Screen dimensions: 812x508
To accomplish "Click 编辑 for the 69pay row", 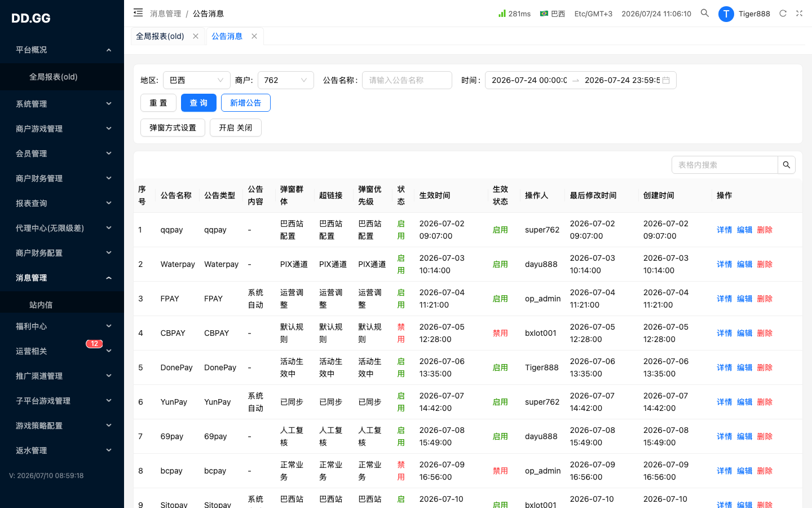I will click(x=745, y=436).
